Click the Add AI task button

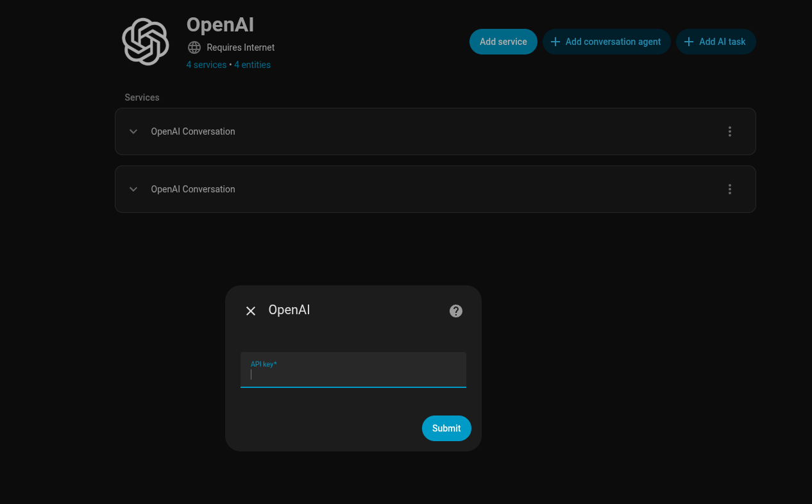716,42
